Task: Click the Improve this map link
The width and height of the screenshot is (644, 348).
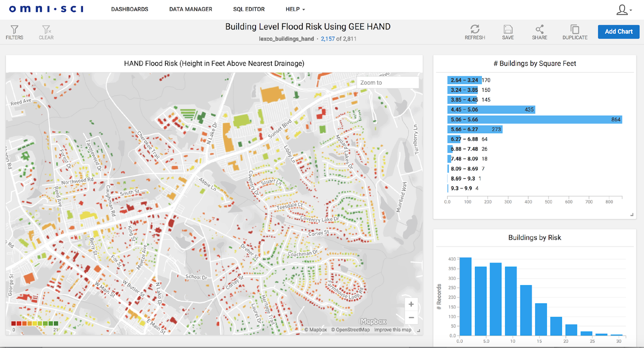Action: pos(392,330)
